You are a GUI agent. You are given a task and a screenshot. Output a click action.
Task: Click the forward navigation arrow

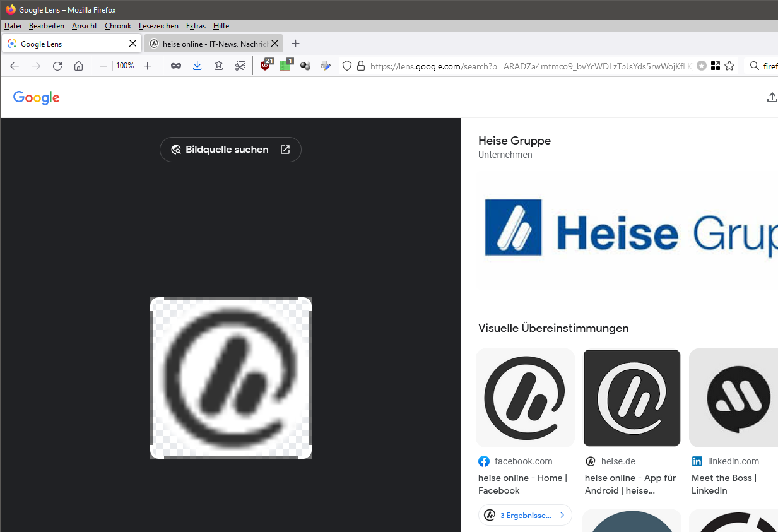click(x=36, y=66)
